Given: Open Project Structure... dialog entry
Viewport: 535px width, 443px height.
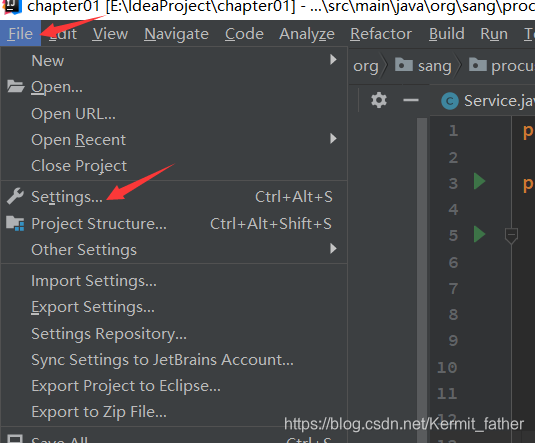Looking at the screenshot, I should 174,224.
